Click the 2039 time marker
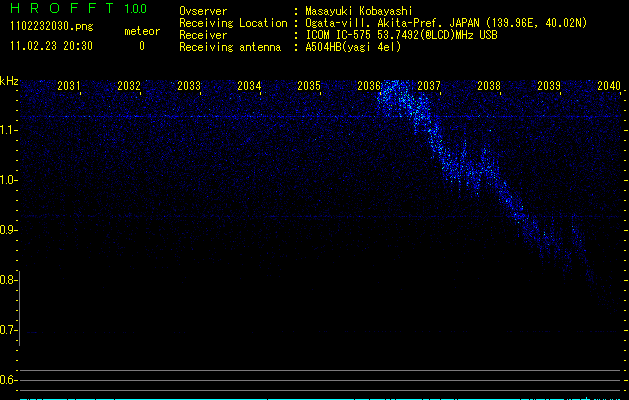Image resolution: width=629 pixels, height=400 pixels. tap(549, 86)
